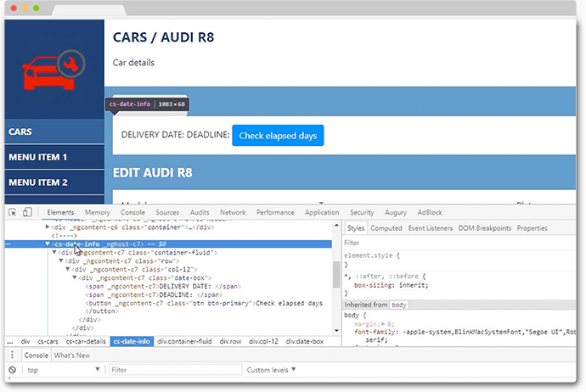Select the Event Listeners tab

[431, 228]
